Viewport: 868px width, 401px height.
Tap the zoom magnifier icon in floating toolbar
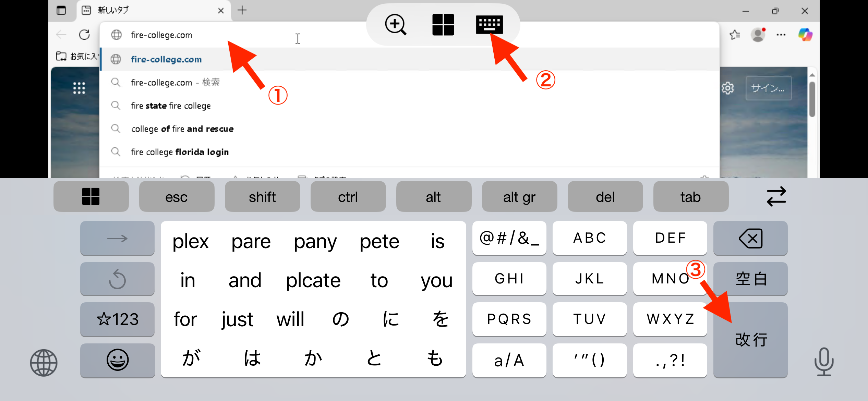click(395, 24)
